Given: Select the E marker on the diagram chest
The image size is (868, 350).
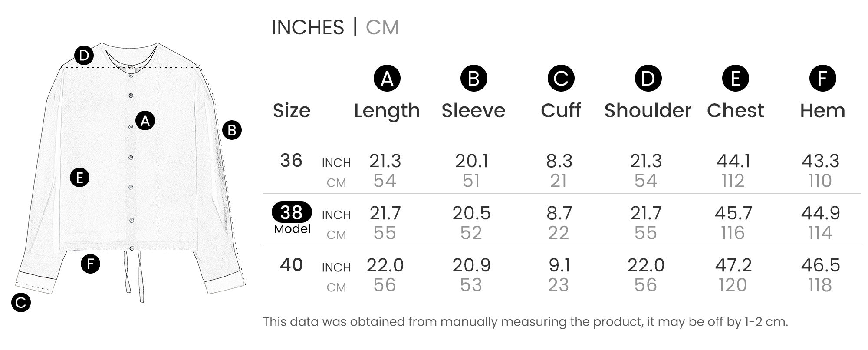Looking at the screenshot, I should tap(79, 178).
